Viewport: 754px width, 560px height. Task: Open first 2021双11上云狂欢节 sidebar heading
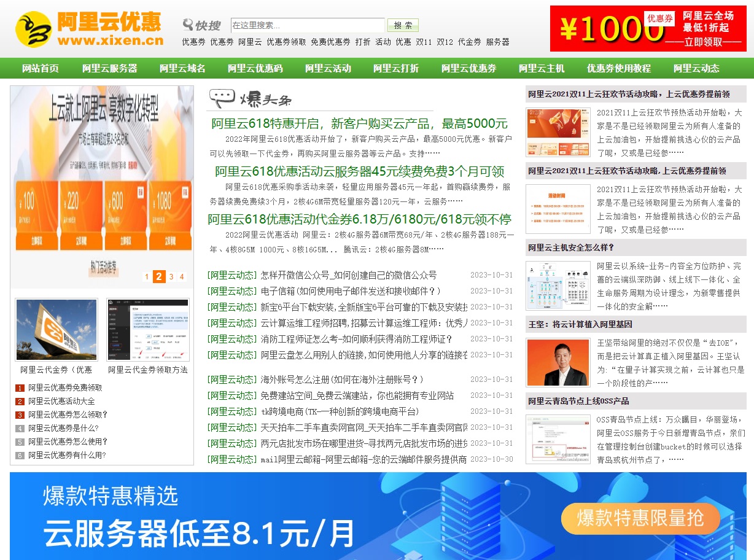point(629,94)
